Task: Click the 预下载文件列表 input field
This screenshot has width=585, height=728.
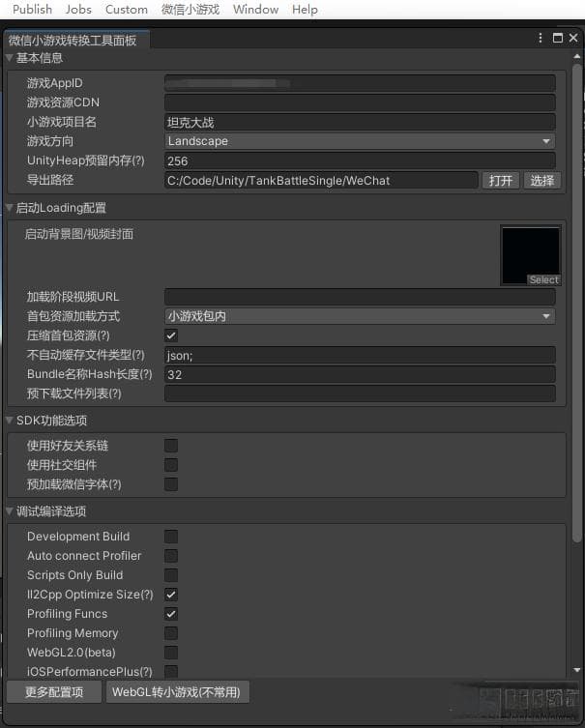Action: click(x=360, y=393)
